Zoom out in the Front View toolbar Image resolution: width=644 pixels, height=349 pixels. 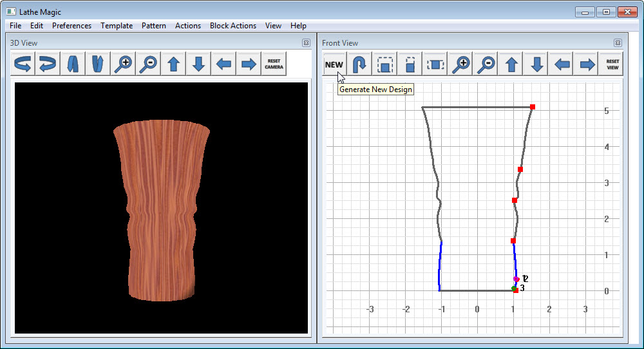[x=487, y=64]
